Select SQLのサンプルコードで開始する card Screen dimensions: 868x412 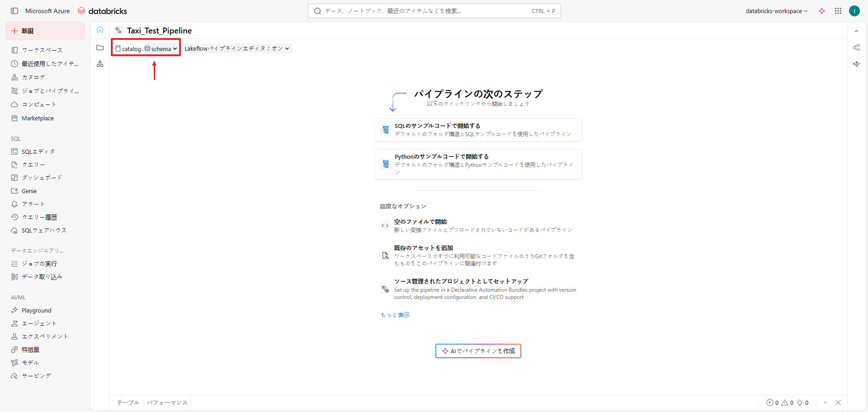pos(478,130)
